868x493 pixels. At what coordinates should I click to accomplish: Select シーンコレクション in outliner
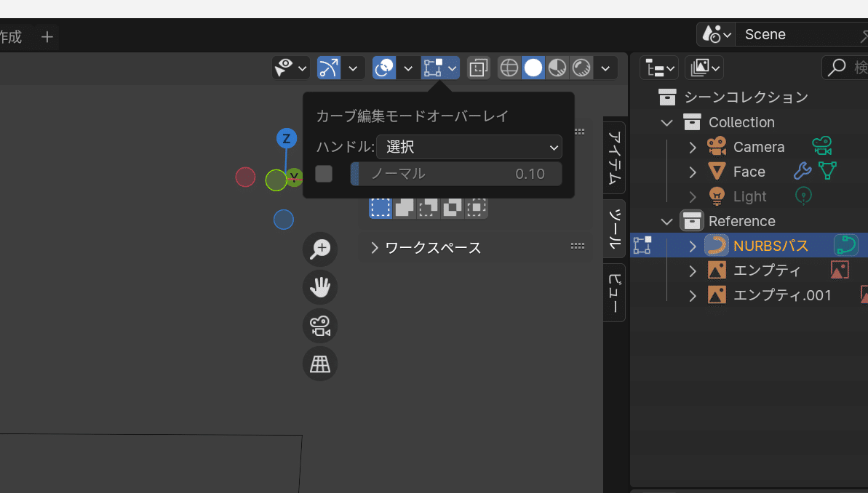[746, 97]
